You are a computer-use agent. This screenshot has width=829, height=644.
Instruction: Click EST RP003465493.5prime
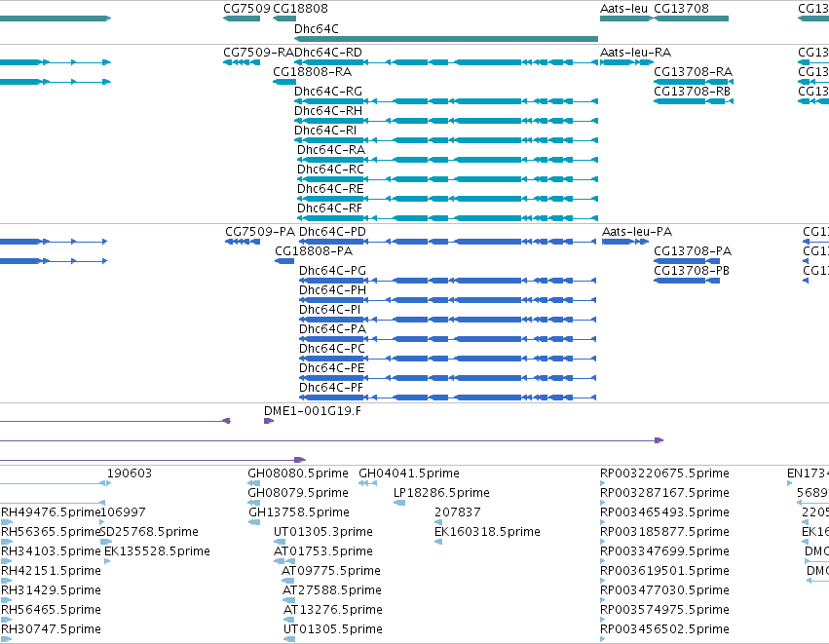pyautogui.click(x=664, y=512)
